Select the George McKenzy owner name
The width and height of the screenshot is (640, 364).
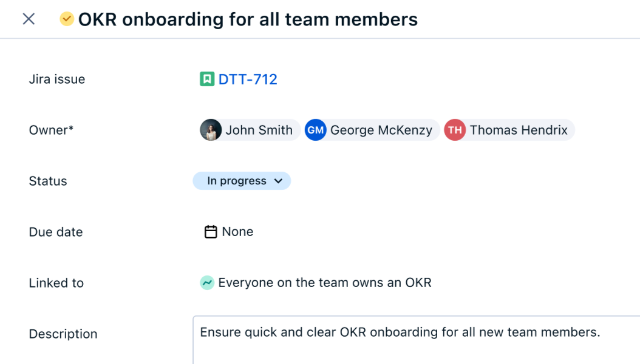[x=381, y=130]
